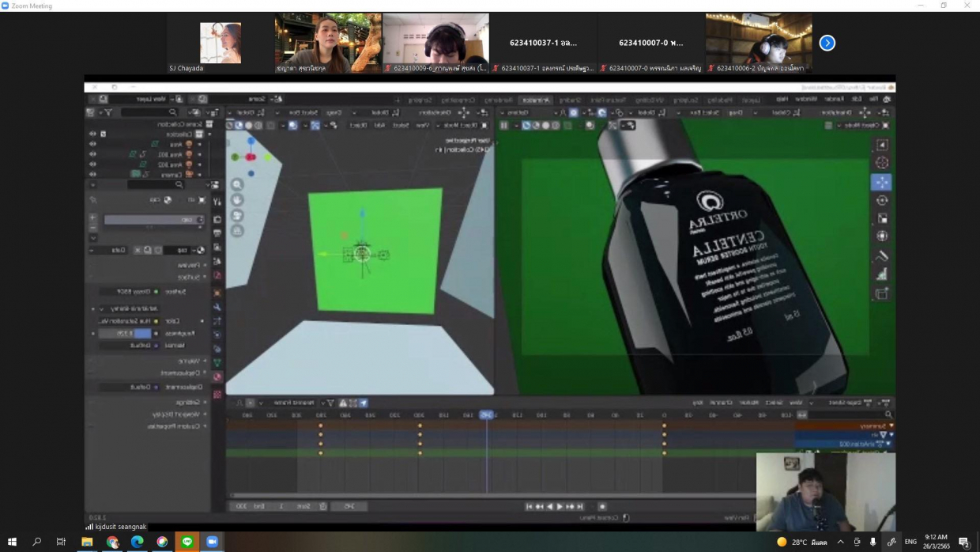
Task: Open the Marker menu in Dope Sheet
Action: pyautogui.click(x=748, y=403)
